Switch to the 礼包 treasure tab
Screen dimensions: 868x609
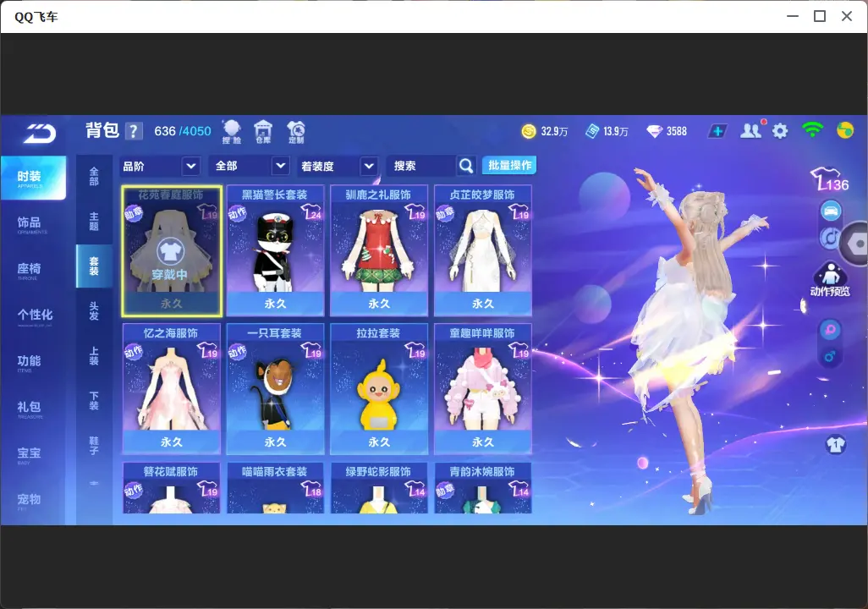(x=32, y=408)
